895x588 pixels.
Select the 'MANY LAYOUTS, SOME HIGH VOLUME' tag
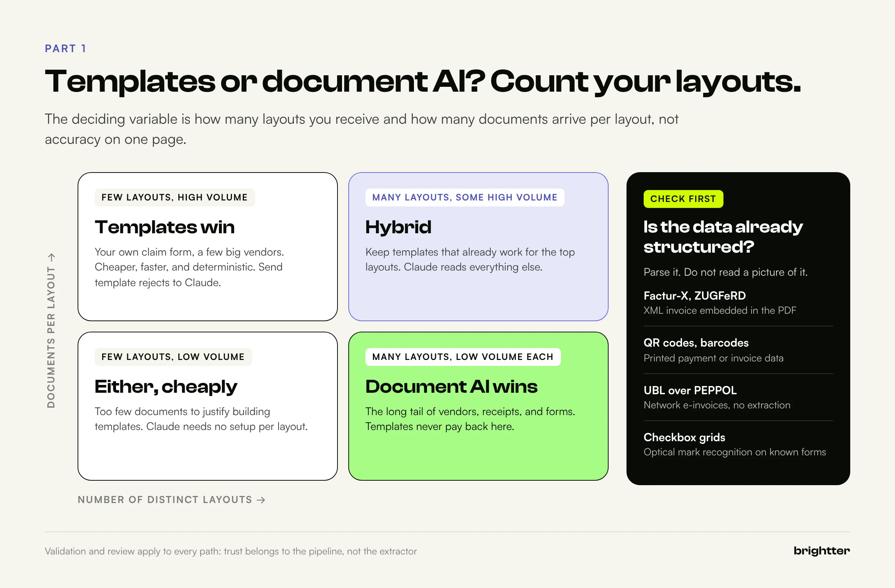click(465, 197)
